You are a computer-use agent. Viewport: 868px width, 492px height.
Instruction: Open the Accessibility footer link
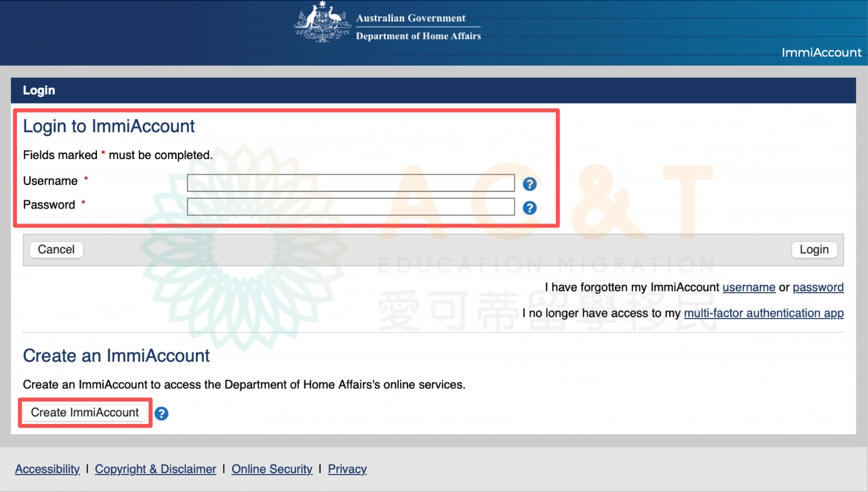(48, 469)
